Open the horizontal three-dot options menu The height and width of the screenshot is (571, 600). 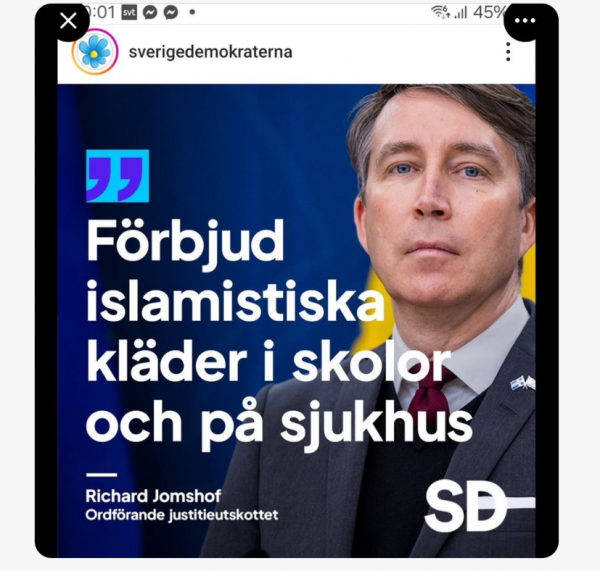525,21
